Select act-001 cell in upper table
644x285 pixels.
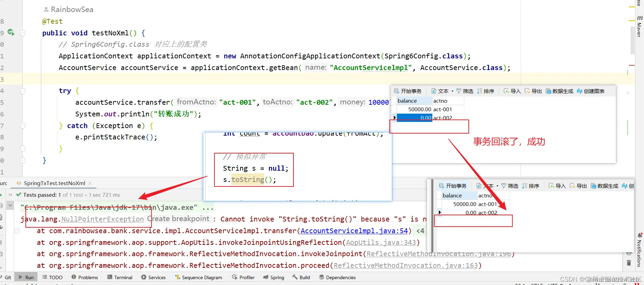[448, 109]
